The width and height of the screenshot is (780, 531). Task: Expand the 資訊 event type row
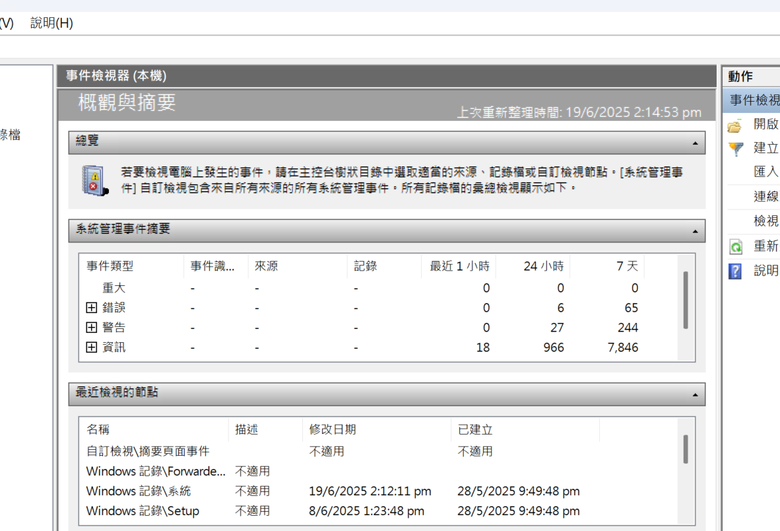pos(91,347)
